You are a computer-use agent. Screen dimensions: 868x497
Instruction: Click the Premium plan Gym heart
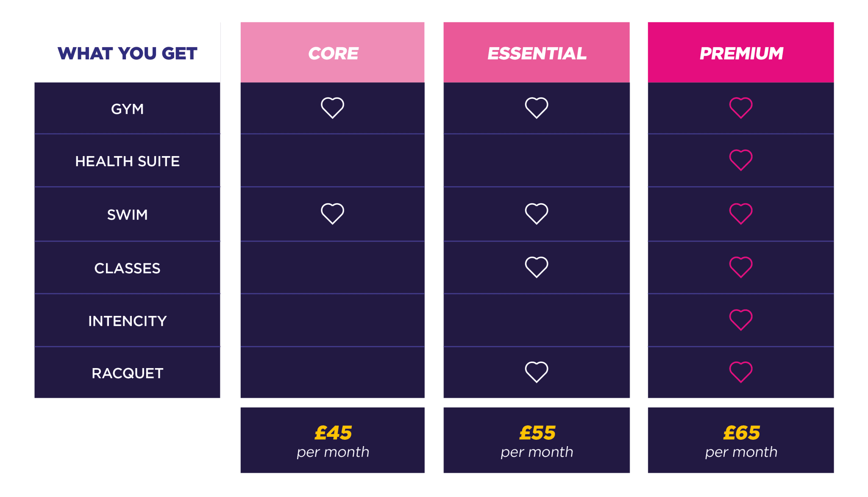point(741,108)
